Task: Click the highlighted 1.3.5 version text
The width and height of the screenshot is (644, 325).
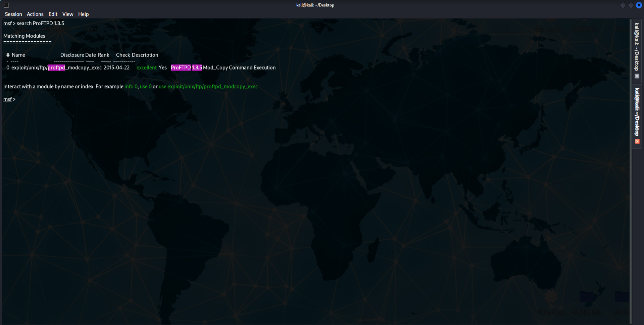Action: point(197,68)
